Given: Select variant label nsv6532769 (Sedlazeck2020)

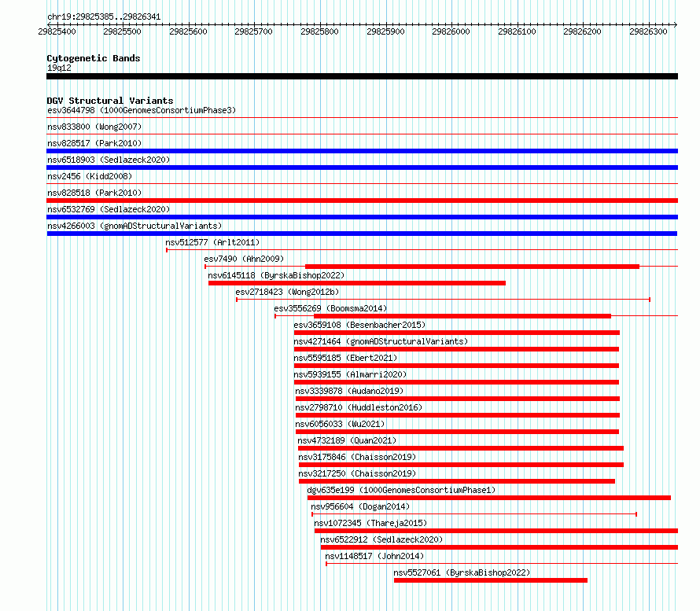Looking at the screenshot, I should [109, 209].
